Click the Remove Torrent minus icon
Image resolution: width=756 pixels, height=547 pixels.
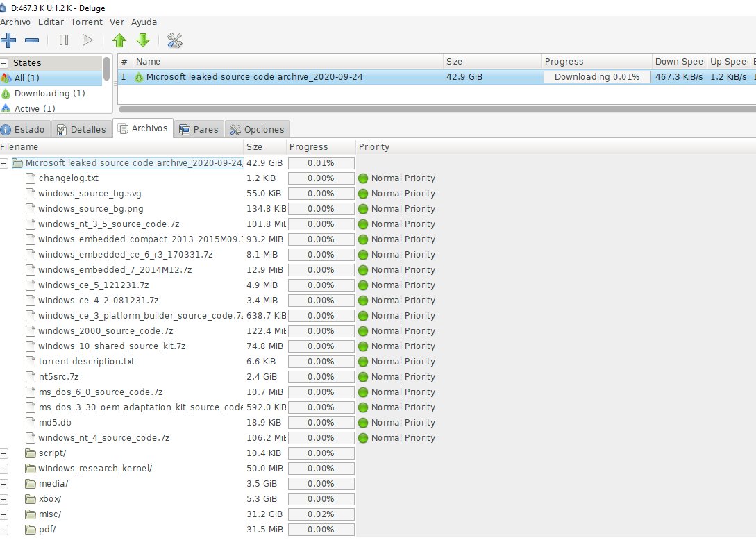(x=32, y=40)
